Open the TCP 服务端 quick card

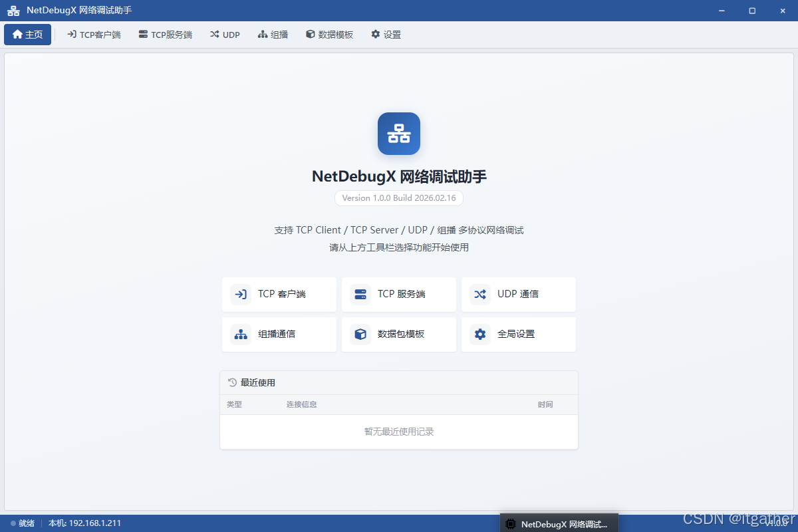pos(399,295)
